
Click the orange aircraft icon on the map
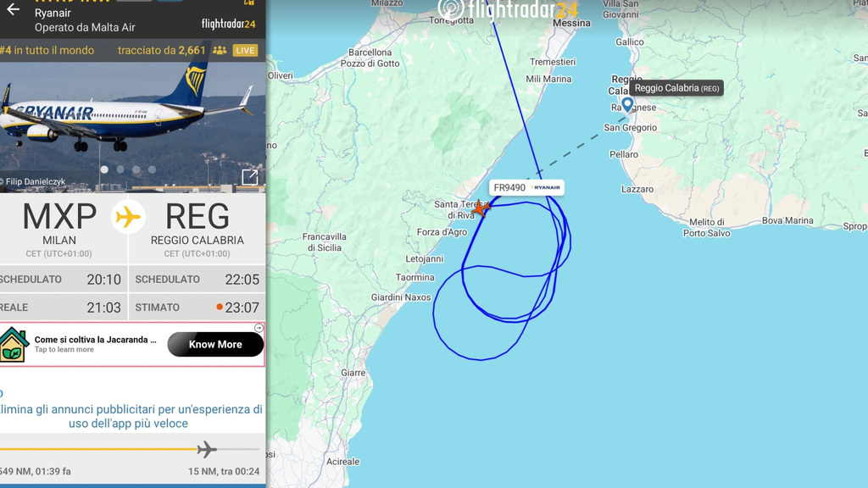pyautogui.click(x=480, y=208)
